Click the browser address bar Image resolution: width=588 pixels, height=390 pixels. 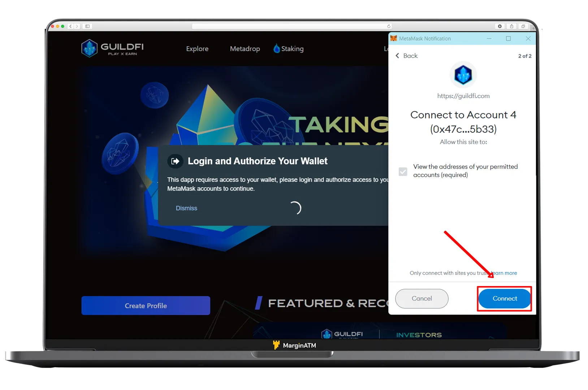(x=292, y=26)
